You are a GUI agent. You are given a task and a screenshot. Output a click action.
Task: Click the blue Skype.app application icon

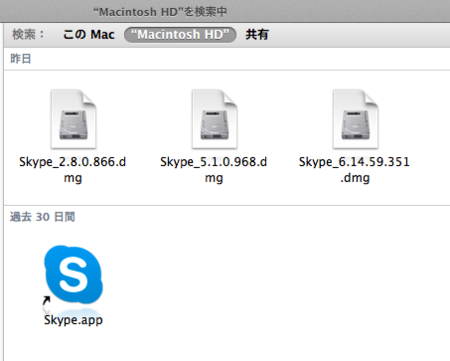point(73,275)
